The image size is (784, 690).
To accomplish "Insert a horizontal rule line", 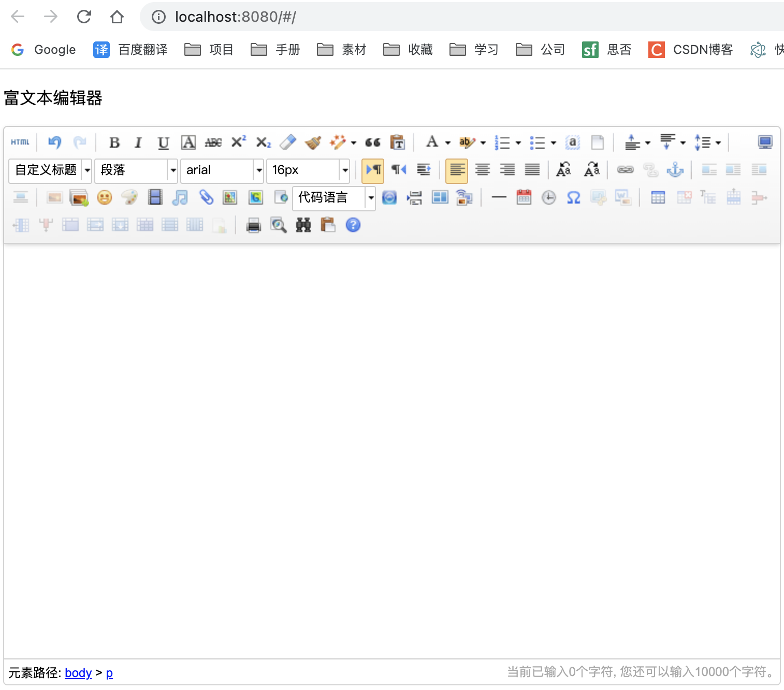I will [499, 197].
